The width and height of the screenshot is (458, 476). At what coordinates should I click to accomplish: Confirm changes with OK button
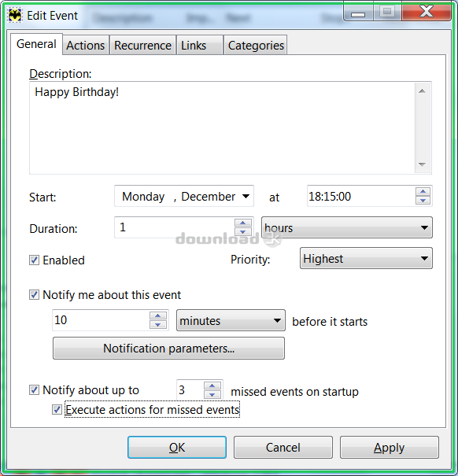pyautogui.click(x=177, y=447)
